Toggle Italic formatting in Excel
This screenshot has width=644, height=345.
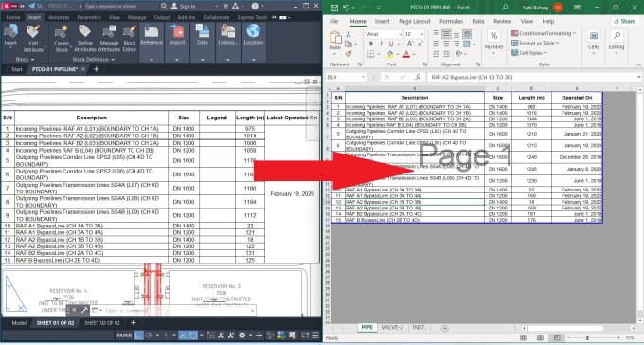[x=381, y=44]
